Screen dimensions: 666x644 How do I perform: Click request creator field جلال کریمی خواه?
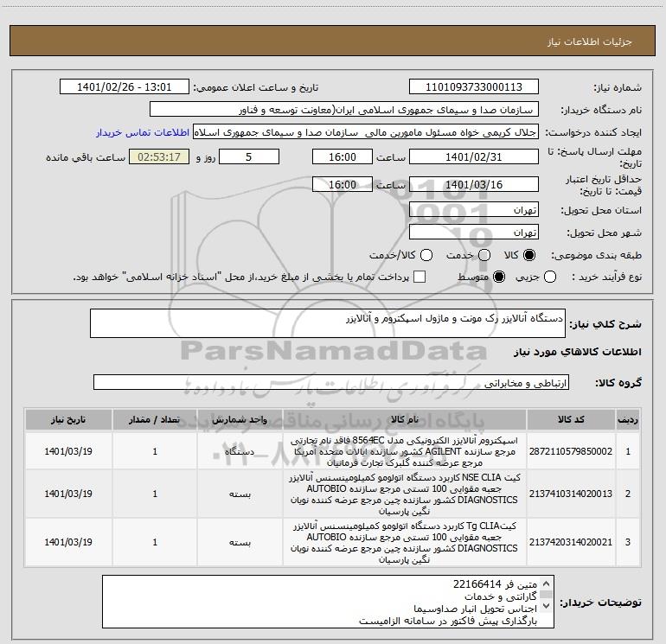point(365,132)
